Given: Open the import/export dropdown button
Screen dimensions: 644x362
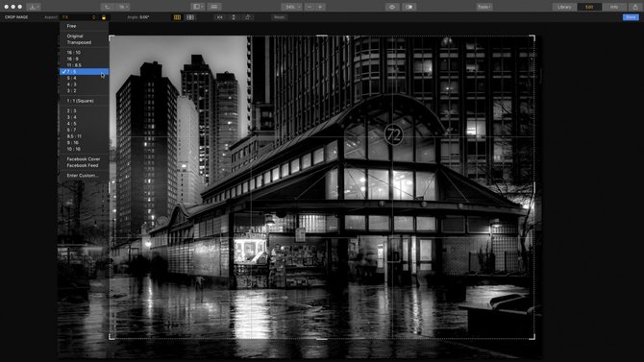Looking at the screenshot, I should point(34,7).
